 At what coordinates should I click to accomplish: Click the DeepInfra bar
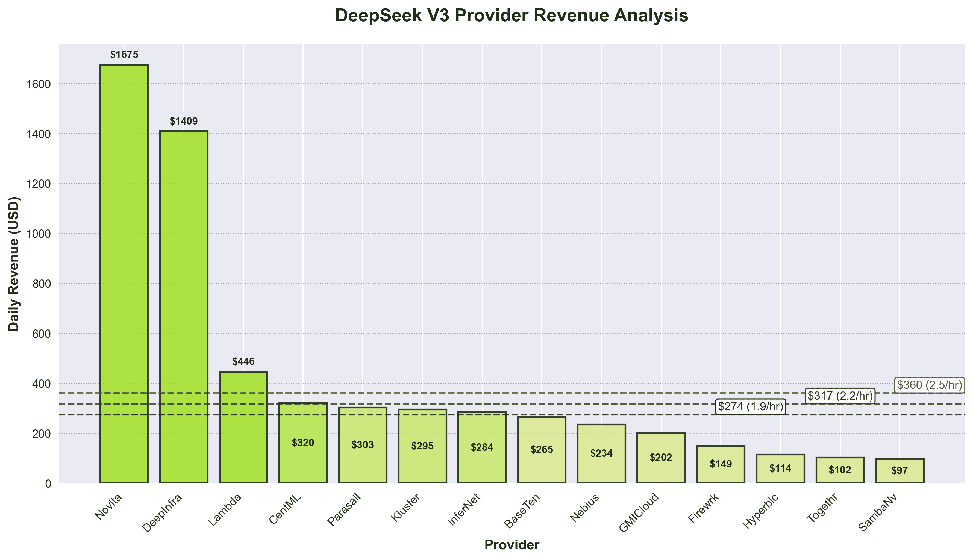click(x=183, y=306)
